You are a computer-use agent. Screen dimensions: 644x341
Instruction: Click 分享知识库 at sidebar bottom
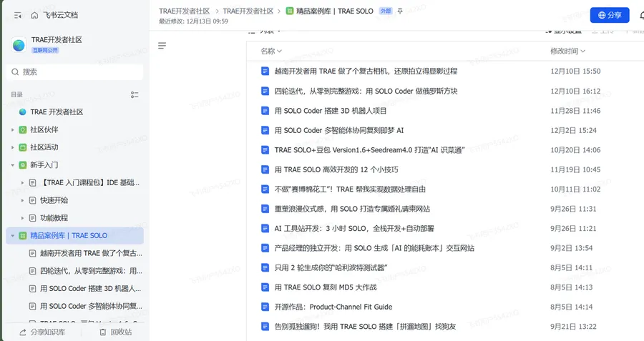pos(42,332)
